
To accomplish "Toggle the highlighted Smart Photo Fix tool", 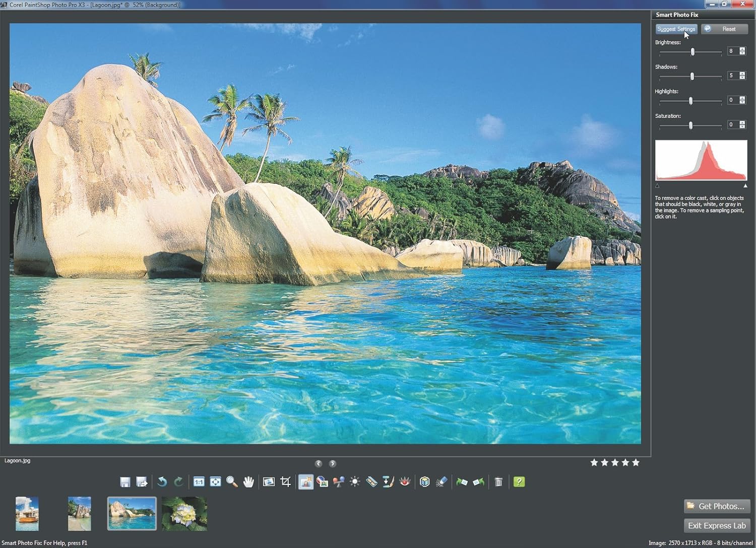I will 306,482.
